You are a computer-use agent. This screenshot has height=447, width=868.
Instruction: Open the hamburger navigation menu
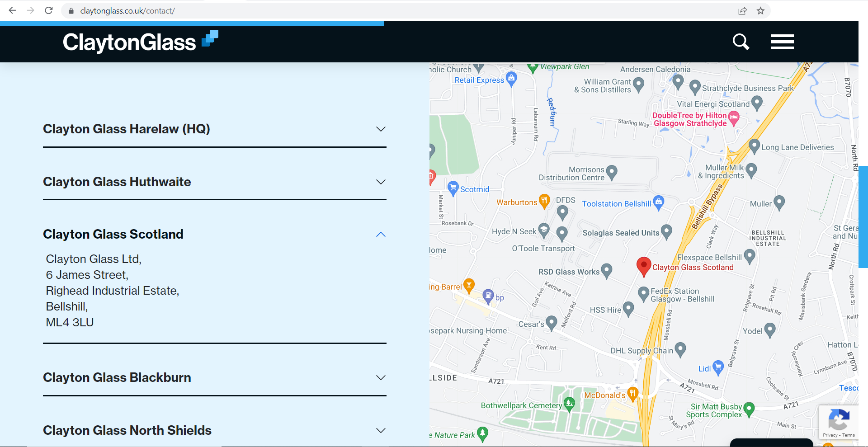[x=783, y=42]
